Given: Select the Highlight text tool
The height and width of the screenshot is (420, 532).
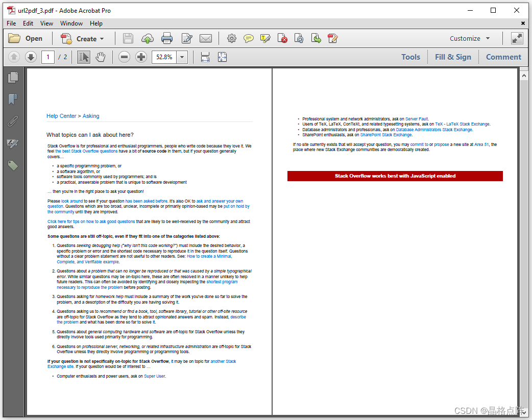Looking at the screenshot, I should pyautogui.click(x=265, y=38).
